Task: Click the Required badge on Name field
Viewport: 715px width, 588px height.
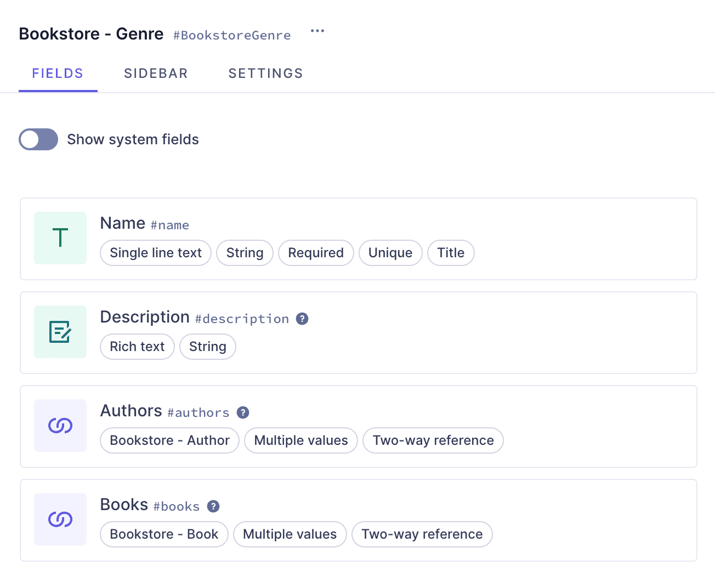Action: (316, 253)
